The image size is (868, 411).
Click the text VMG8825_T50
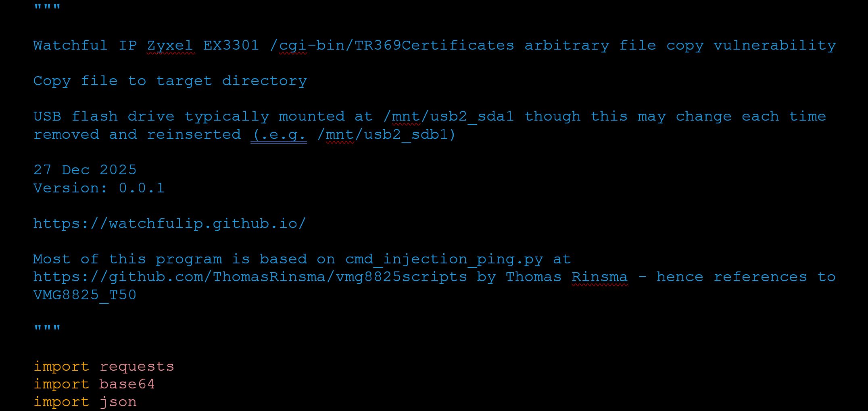[x=85, y=295]
